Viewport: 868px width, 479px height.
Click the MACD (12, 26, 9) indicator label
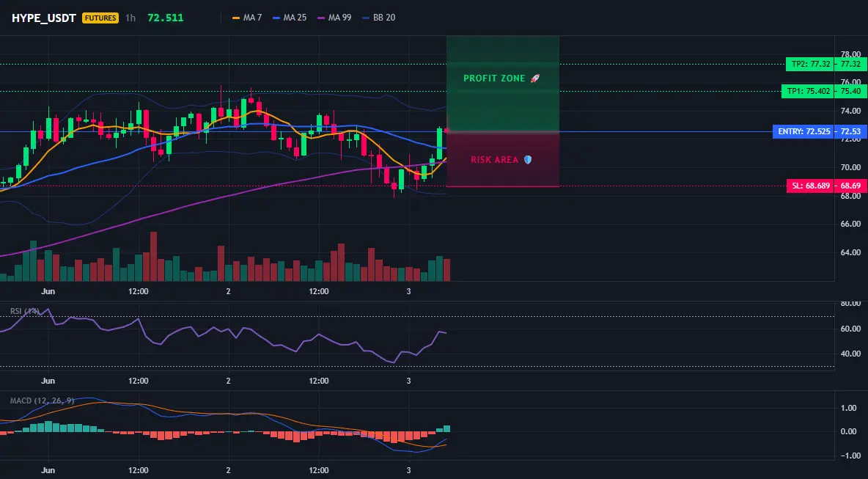(42, 401)
